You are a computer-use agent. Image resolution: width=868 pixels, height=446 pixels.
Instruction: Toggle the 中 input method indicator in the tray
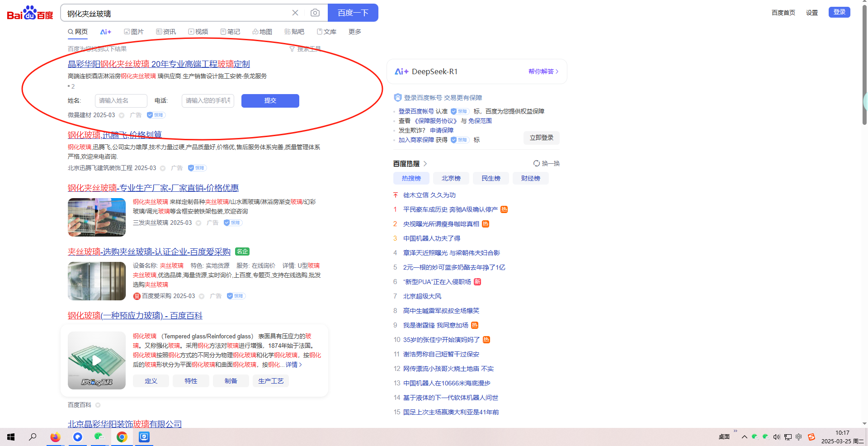798,437
